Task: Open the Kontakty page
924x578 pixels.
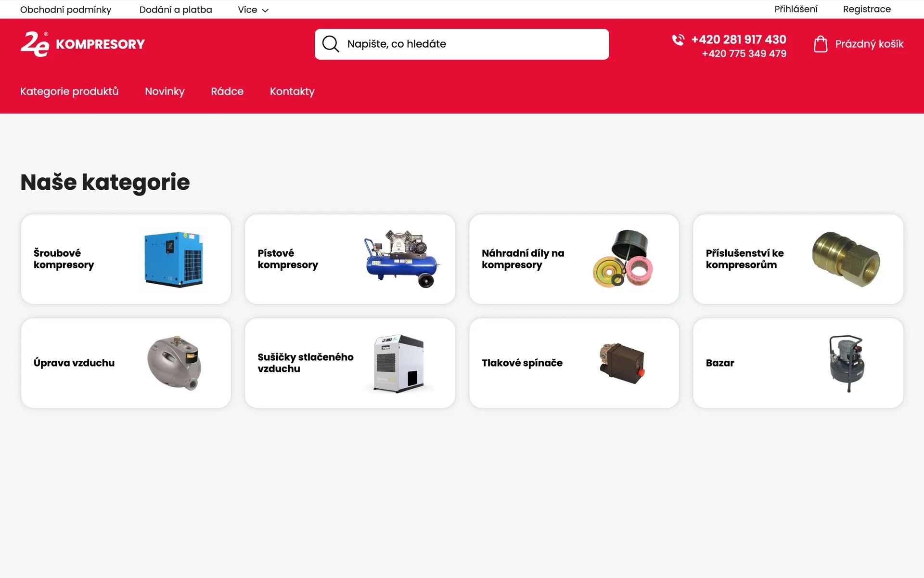Action: (x=292, y=92)
